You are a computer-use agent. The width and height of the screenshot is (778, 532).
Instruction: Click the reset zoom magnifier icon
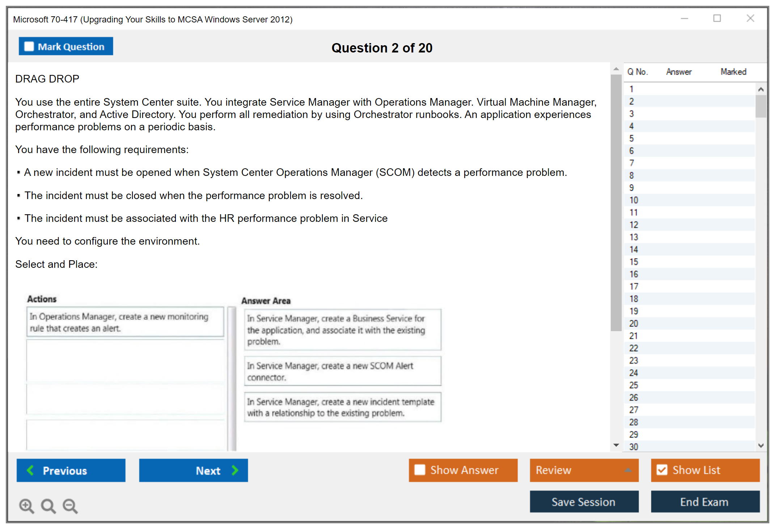tap(48, 506)
